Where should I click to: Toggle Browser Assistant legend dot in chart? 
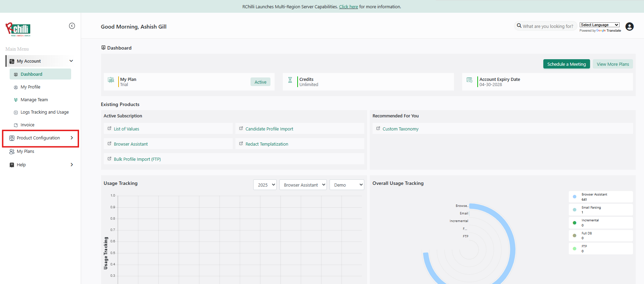click(575, 197)
